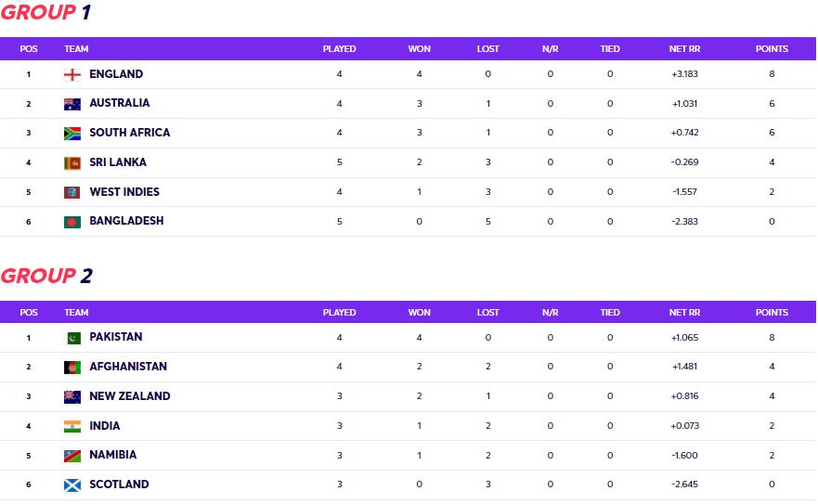Open the ENGLAND team name link

point(116,74)
